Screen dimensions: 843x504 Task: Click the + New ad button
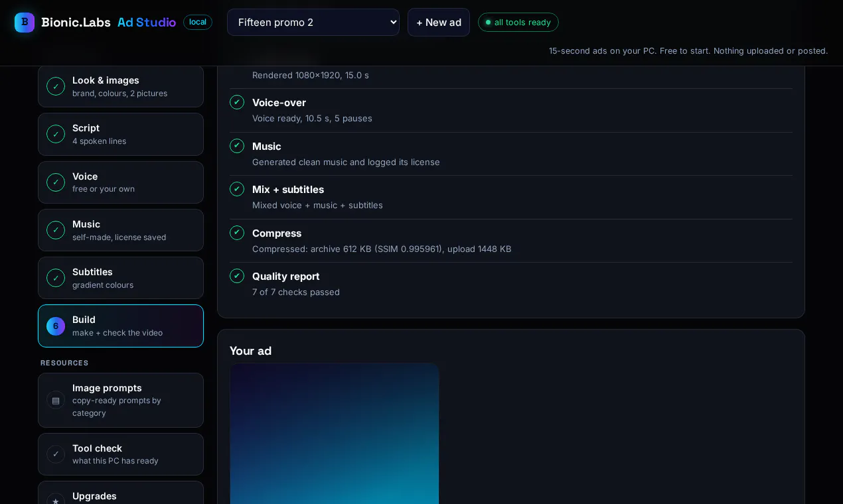click(x=439, y=22)
